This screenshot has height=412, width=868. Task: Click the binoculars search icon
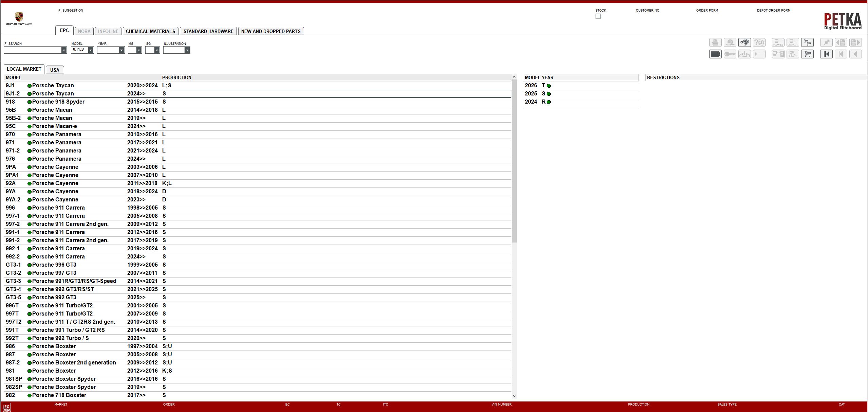click(744, 42)
